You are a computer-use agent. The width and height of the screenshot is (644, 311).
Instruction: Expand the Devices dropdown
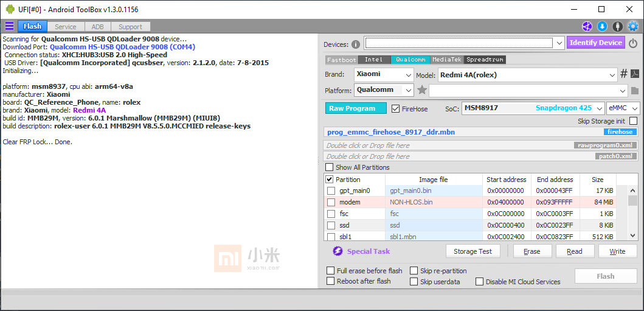click(x=559, y=43)
